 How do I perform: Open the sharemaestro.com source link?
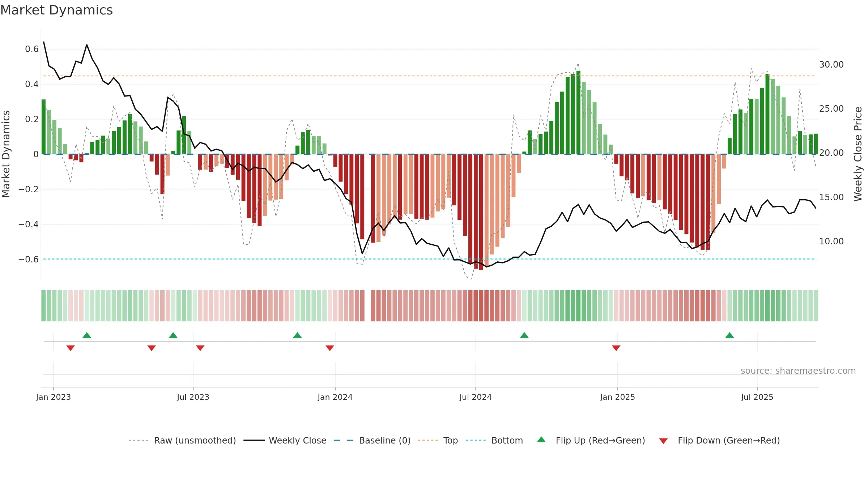(798, 371)
